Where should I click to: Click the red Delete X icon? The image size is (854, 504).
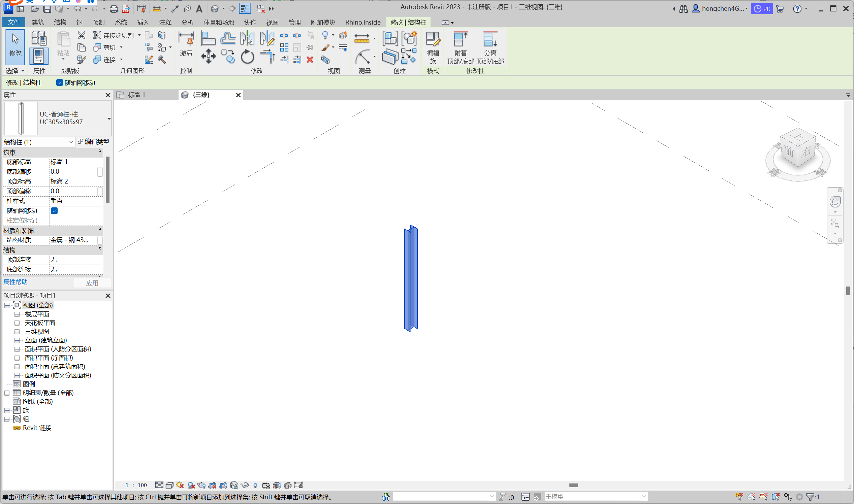(310, 60)
